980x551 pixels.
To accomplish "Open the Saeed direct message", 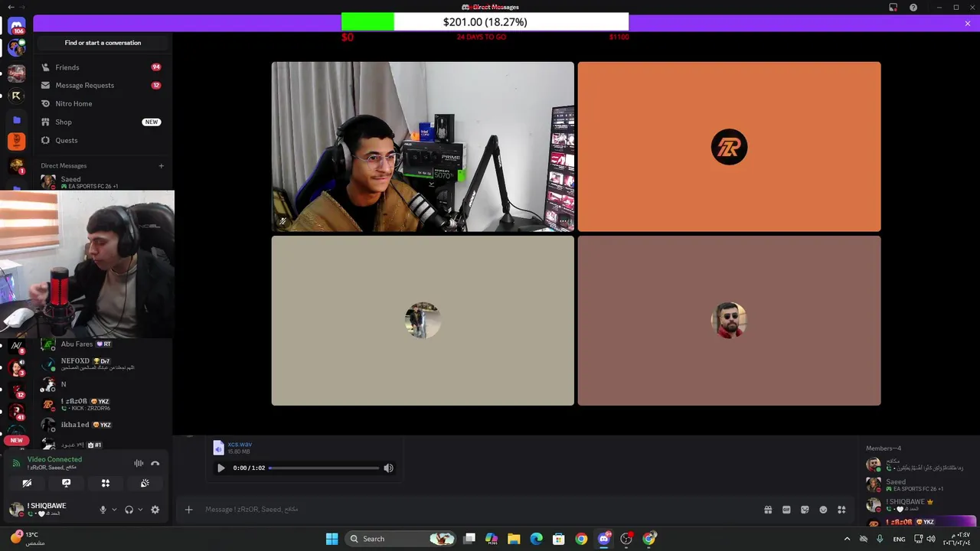I will 103,182.
